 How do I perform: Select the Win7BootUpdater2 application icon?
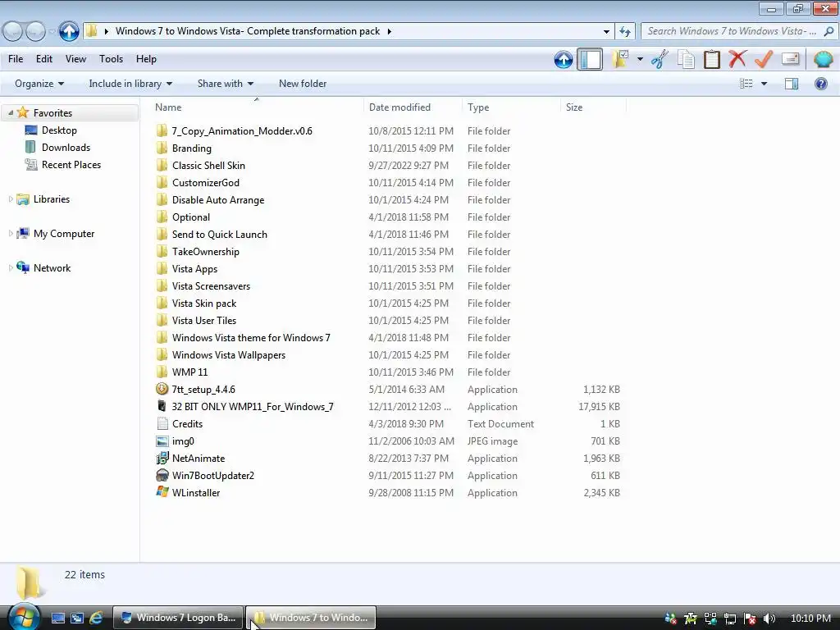(x=162, y=475)
